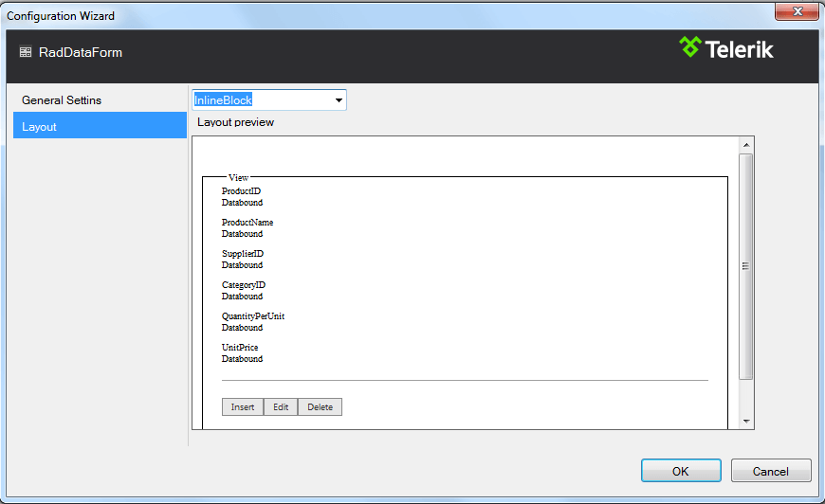Click the QuantityPerUnit field label

click(253, 315)
